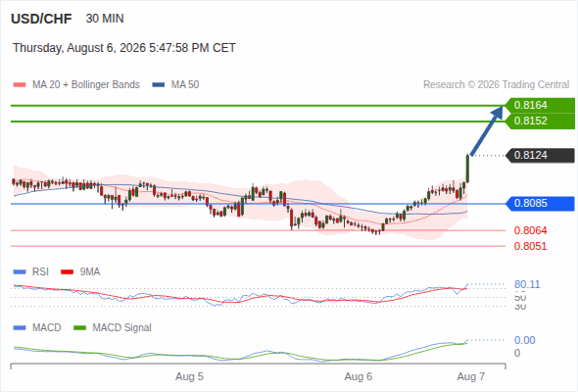Click the 9MA red legend marker
Viewport: 578px width, 392px height.
click(67, 272)
